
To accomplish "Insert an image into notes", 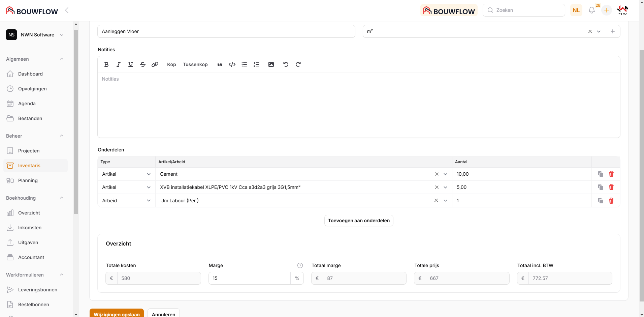I will 271,64.
